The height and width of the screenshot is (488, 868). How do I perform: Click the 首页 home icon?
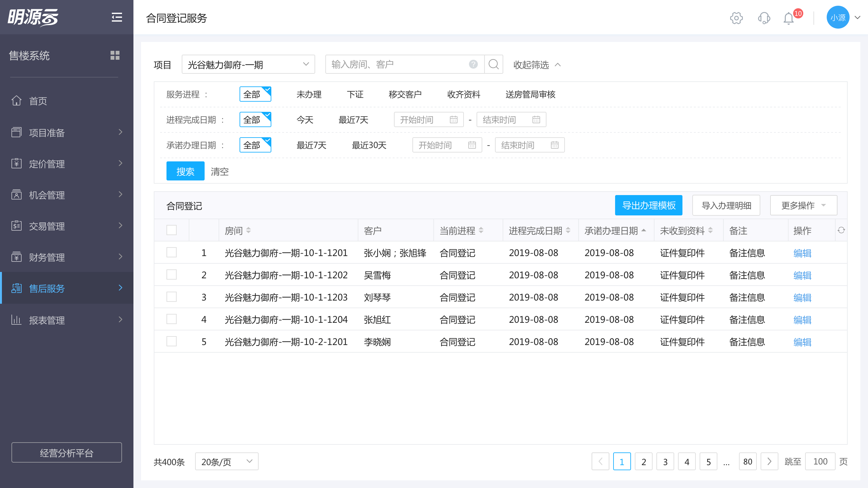(16, 100)
